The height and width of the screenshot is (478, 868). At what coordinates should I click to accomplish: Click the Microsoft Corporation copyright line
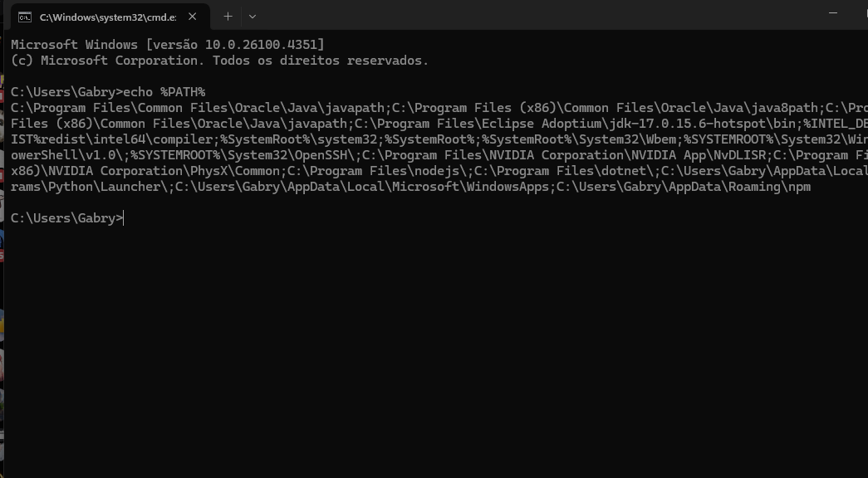pyautogui.click(x=220, y=61)
